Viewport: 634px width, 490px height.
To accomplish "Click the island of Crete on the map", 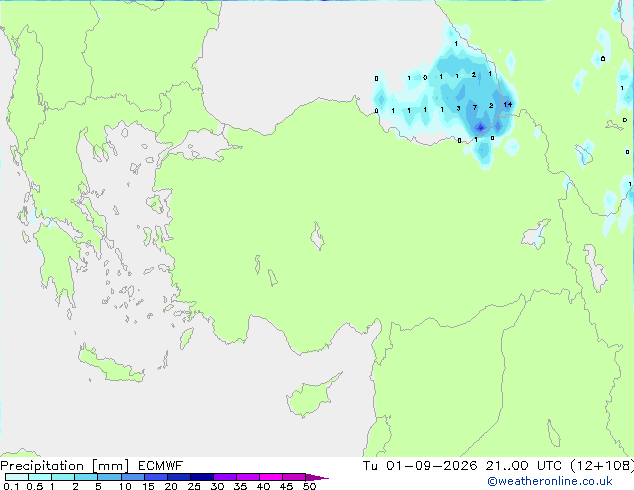I will pyautogui.click(x=111, y=366).
